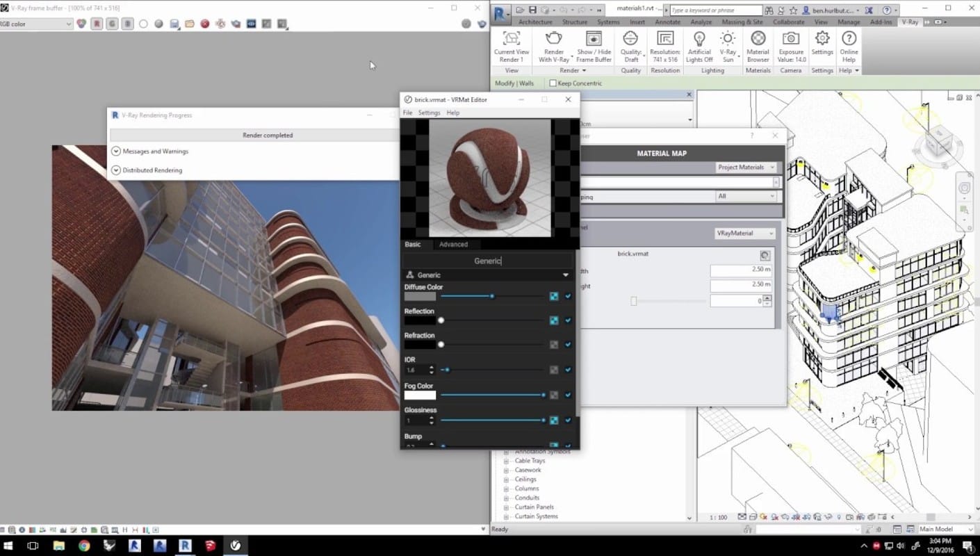Expand the Cable Trays tree node
This screenshot has height=556, width=980.
click(506, 461)
